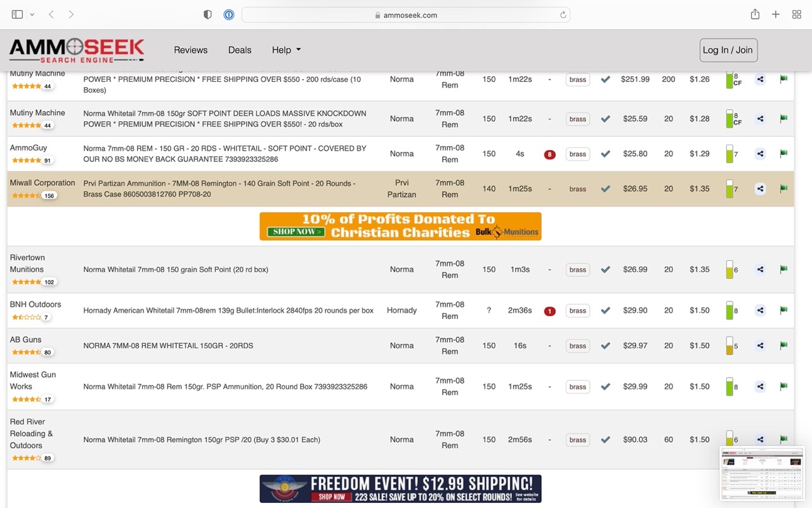Share the Miwall Corporation listing
The height and width of the screenshot is (508, 812).
(760, 189)
